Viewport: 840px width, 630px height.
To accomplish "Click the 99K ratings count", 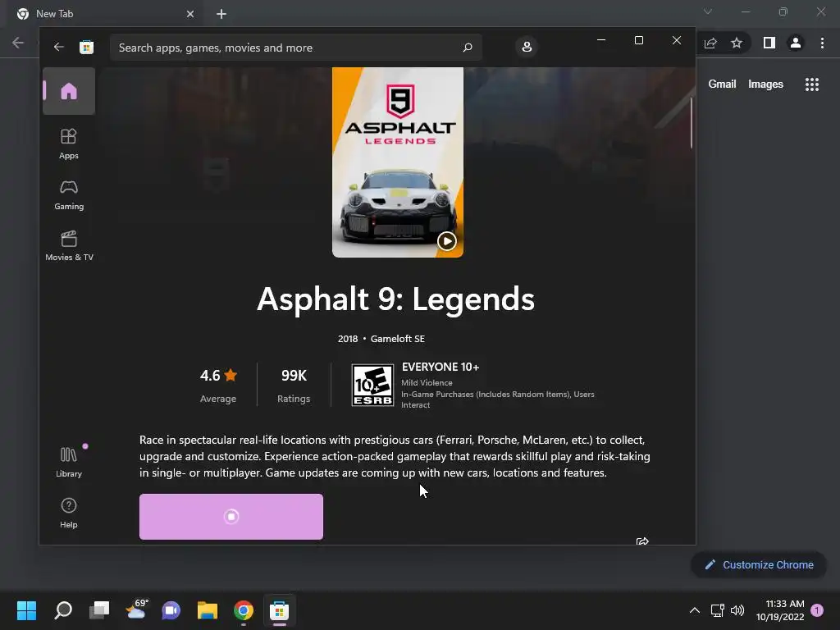I will pos(294,385).
